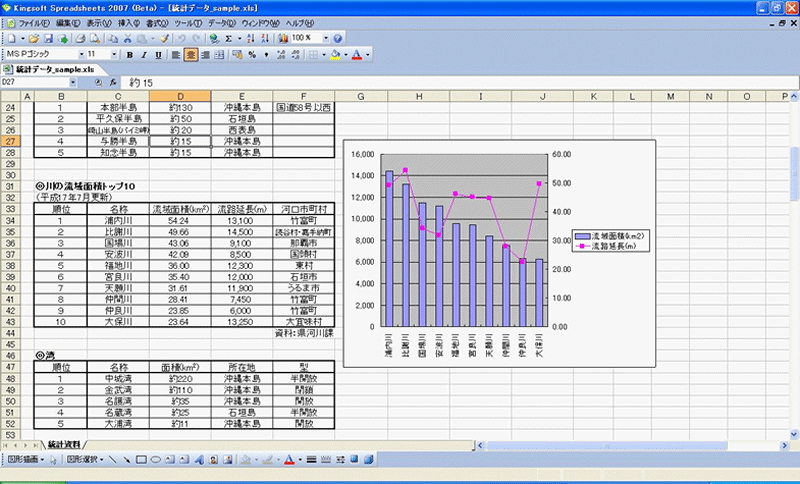The height and width of the screenshot is (484, 800).
Task: Open print preview
Action: 95,39
